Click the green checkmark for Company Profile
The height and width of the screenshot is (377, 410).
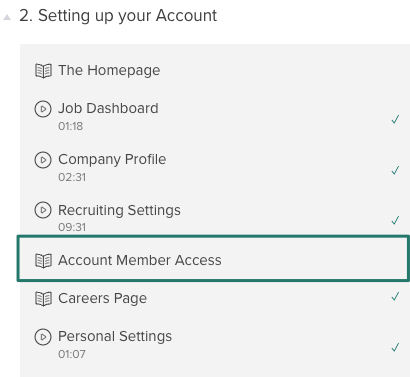pyautogui.click(x=395, y=170)
